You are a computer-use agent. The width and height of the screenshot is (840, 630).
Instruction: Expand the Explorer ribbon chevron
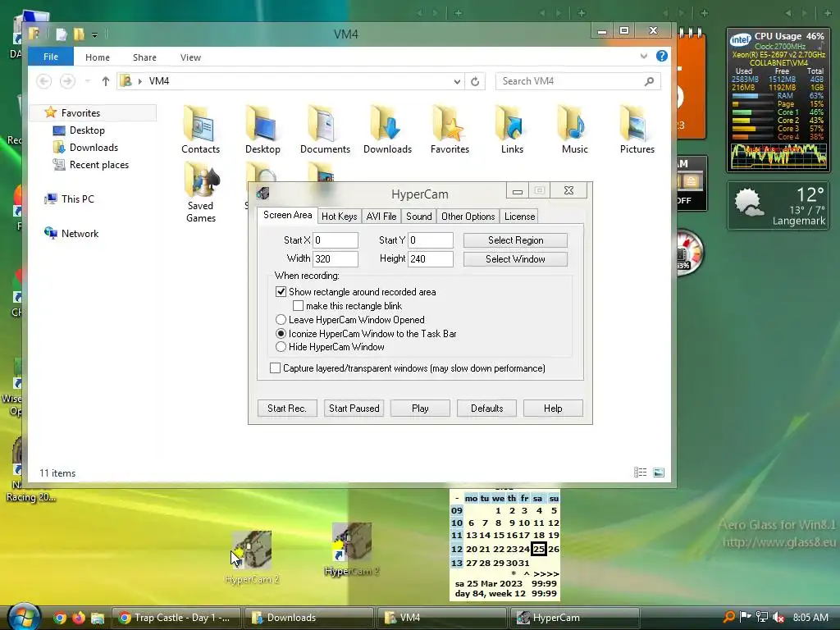click(x=643, y=57)
